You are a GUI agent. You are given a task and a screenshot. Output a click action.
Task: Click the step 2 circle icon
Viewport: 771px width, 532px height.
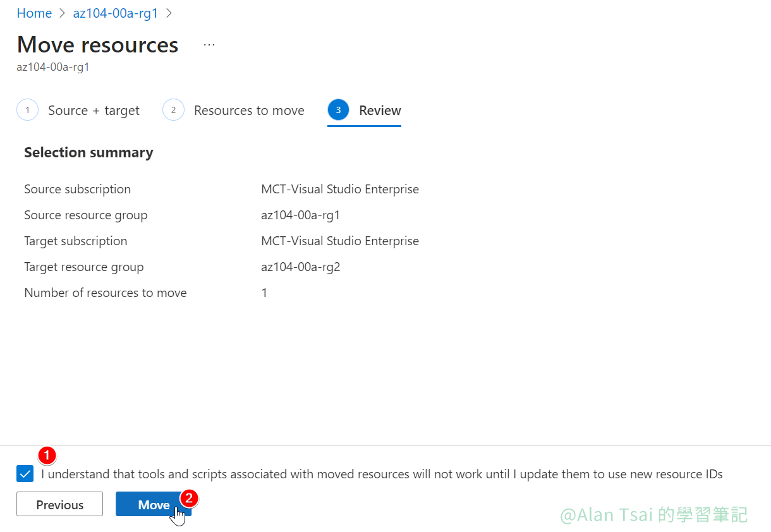click(x=173, y=110)
